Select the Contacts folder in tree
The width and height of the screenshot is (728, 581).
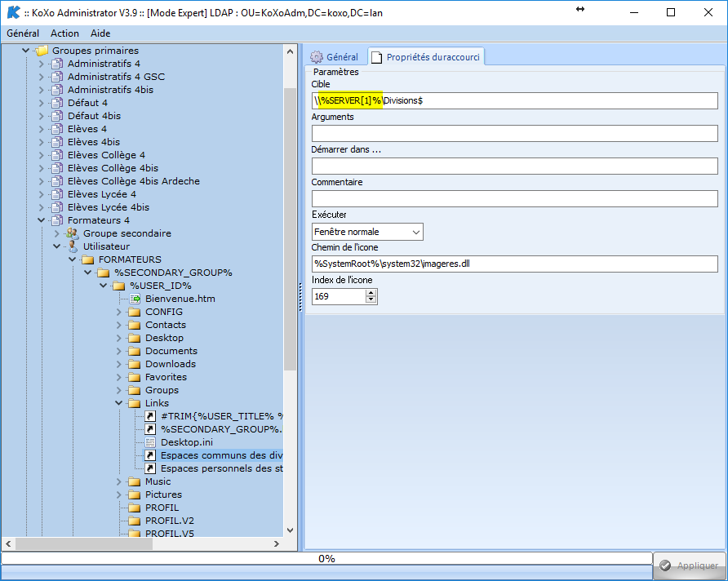click(166, 325)
